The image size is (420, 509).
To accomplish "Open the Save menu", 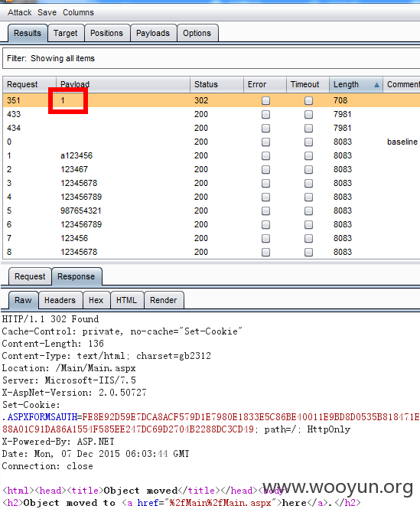I will pos(47,12).
